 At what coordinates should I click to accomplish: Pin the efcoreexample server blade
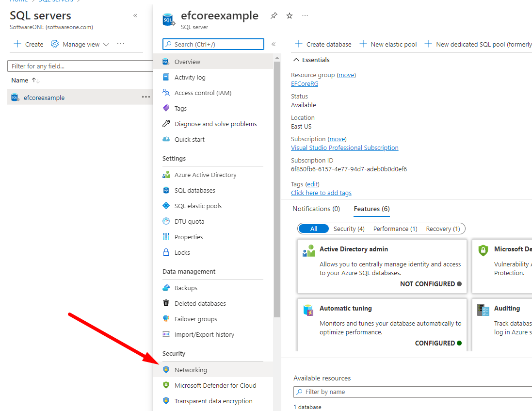click(x=274, y=16)
